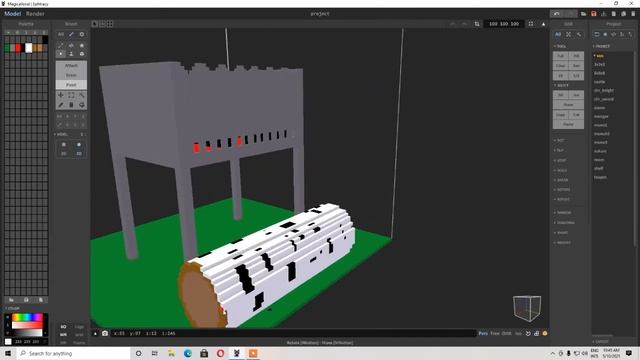This screenshot has width=640, height=360.
Task: Open the teapot project
Action: click(x=600, y=177)
